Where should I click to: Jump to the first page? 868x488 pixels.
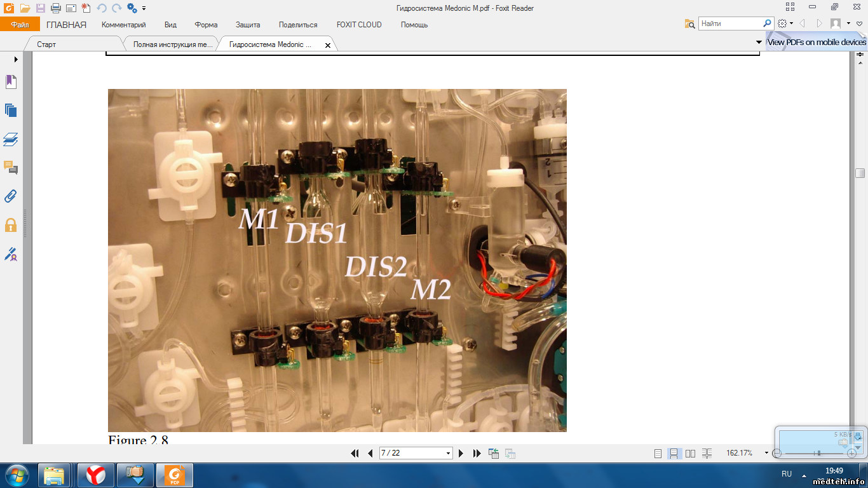355,454
